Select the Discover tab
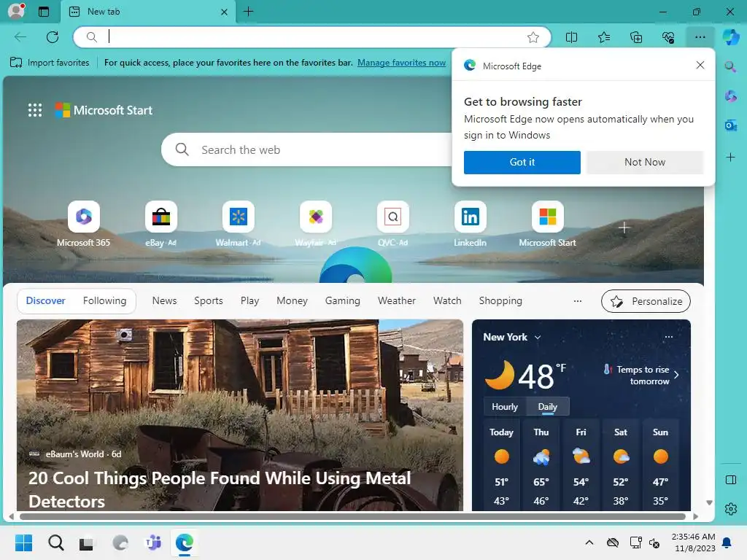 tap(46, 301)
